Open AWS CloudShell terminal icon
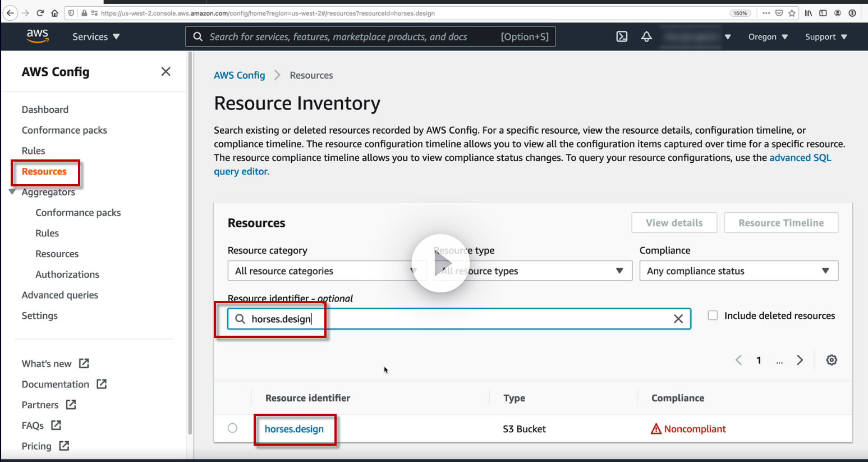Screen dimensions: 868x462 point(622,37)
